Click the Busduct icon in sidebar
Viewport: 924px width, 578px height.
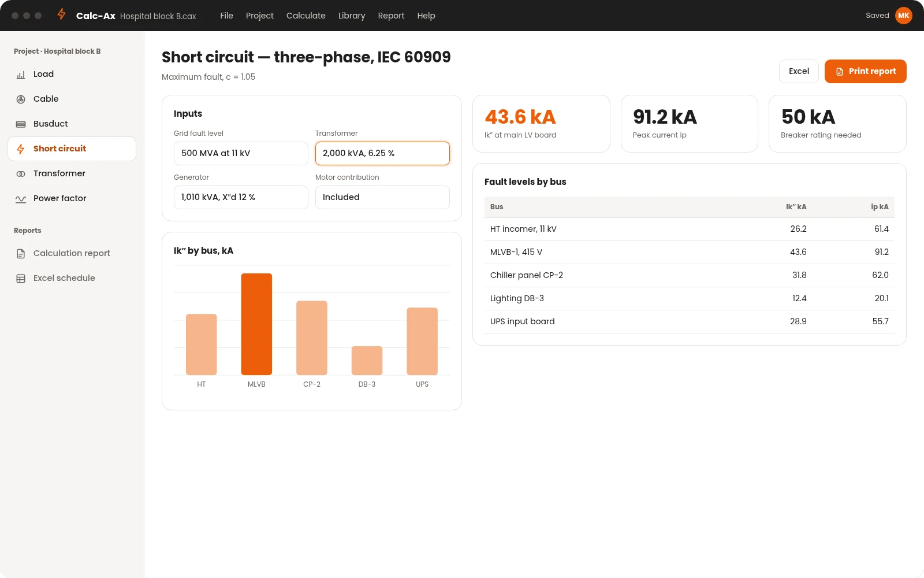[x=21, y=124]
